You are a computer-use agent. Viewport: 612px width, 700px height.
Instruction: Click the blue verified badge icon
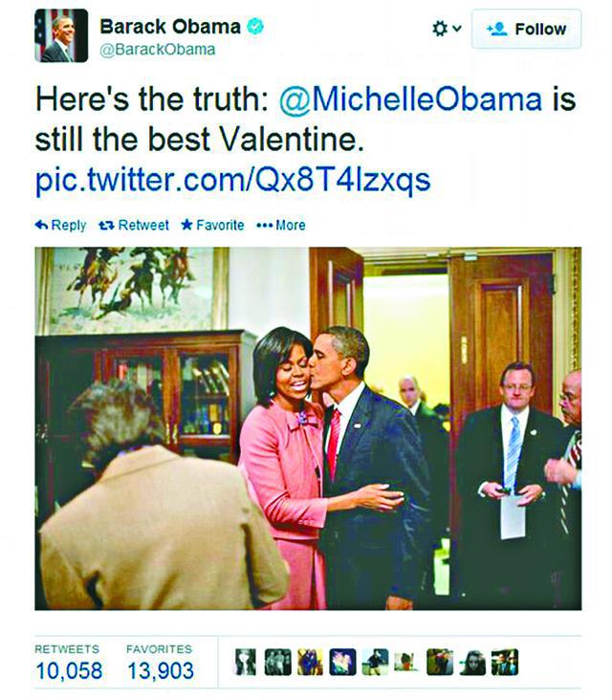pyautogui.click(x=255, y=26)
